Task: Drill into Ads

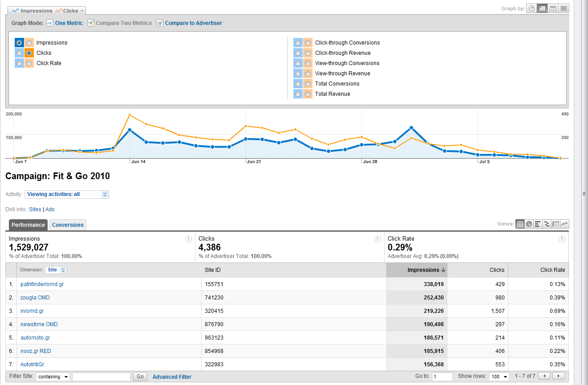Action: 50,209
